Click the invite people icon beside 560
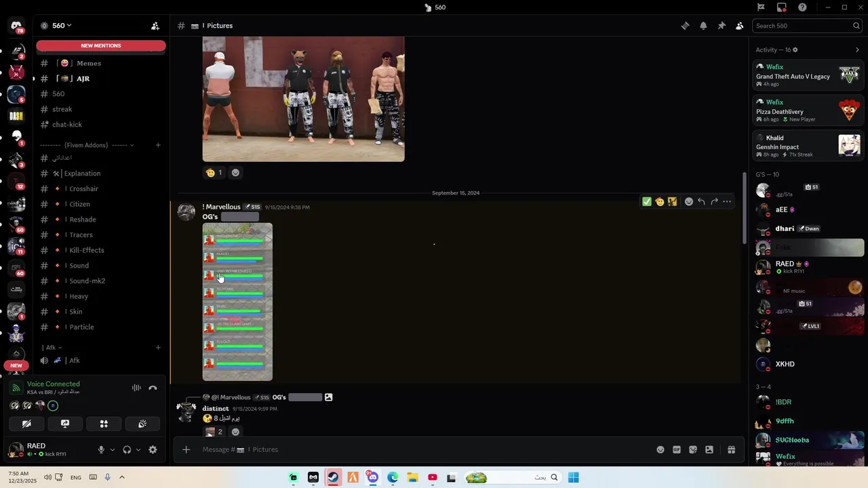868x488 pixels. [x=155, y=26]
